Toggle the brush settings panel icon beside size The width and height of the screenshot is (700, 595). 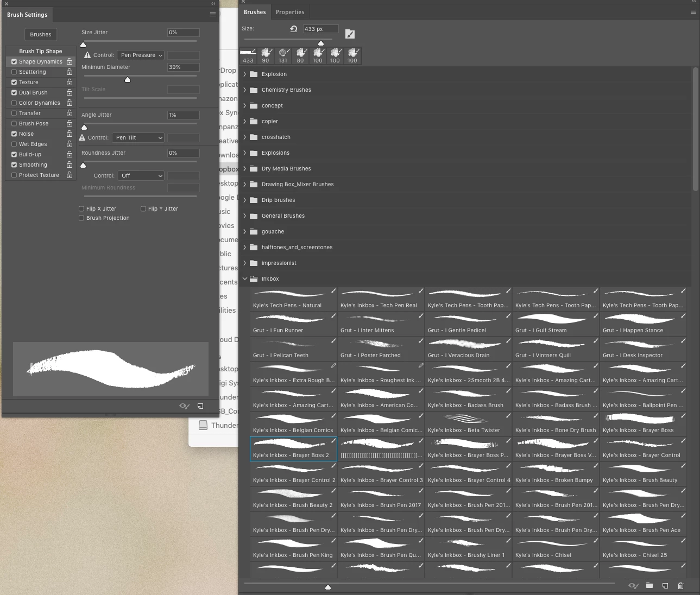350,34
